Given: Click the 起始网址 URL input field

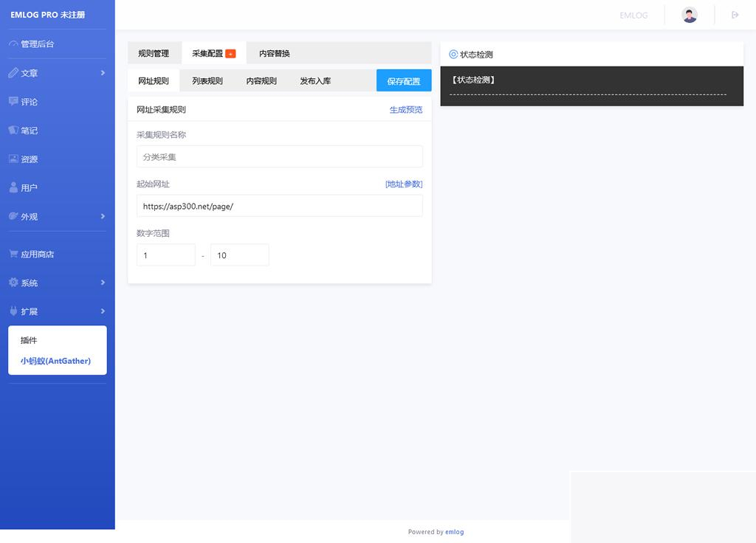Looking at the screenshot, I should click(x=278, y=206).
